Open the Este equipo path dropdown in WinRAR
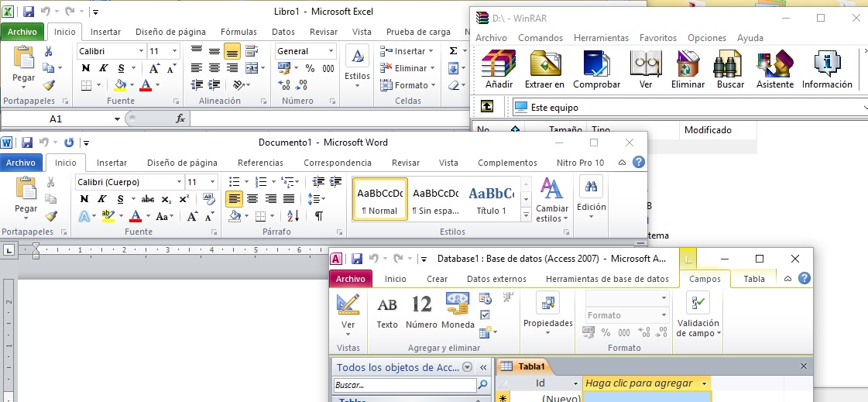Viewport: 868px width, 402px height. [864, 107]
